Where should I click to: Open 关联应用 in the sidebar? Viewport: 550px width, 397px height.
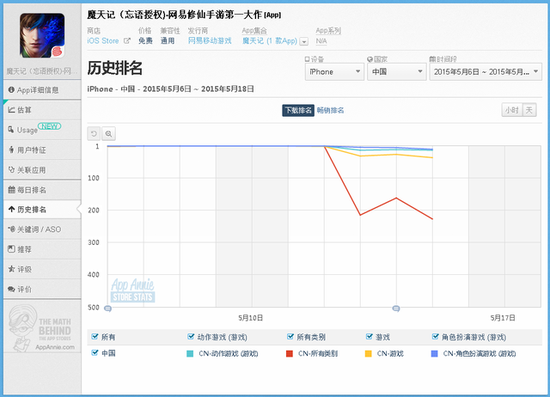pos(42,170)
